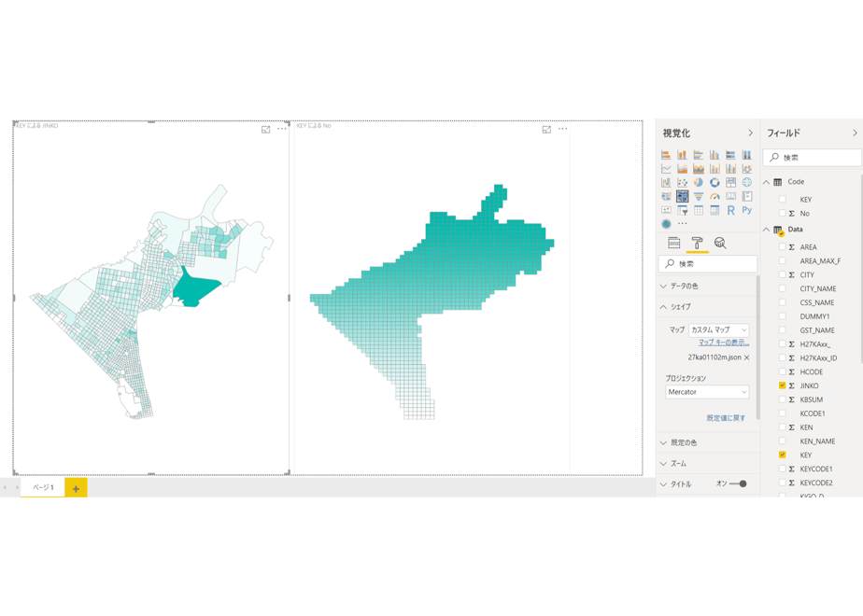
Task: Select the stacked area chart visual
Action: (x=699, y=168)
